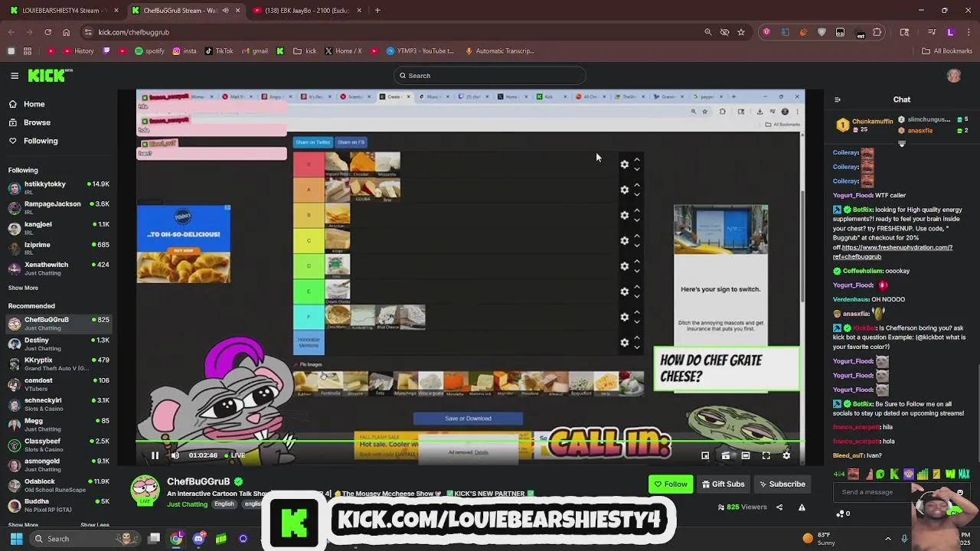Viewport: 980px width, 551px height.
Task: Click the ChefBuGGruB channel avatar below video
Action: tap(145, 491)
